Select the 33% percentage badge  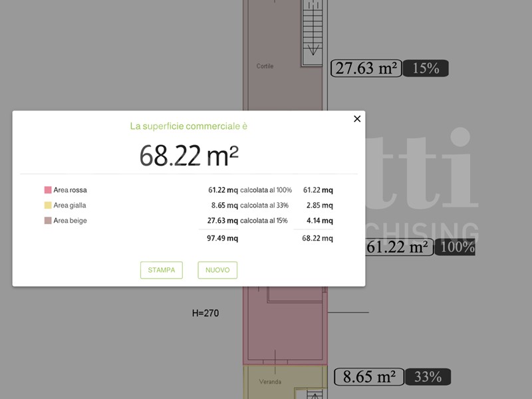tap(428, 377)
